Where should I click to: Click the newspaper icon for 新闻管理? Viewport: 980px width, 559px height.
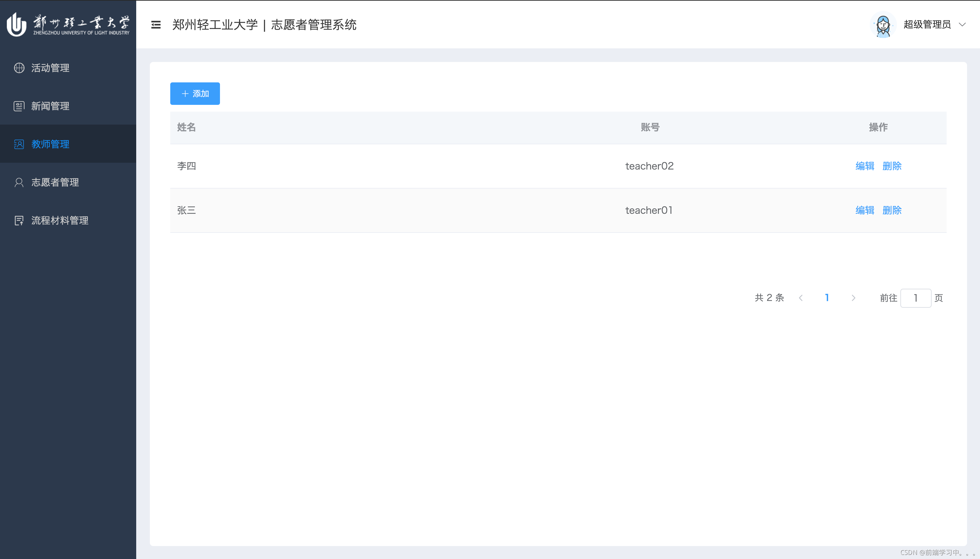coord(19,106)
